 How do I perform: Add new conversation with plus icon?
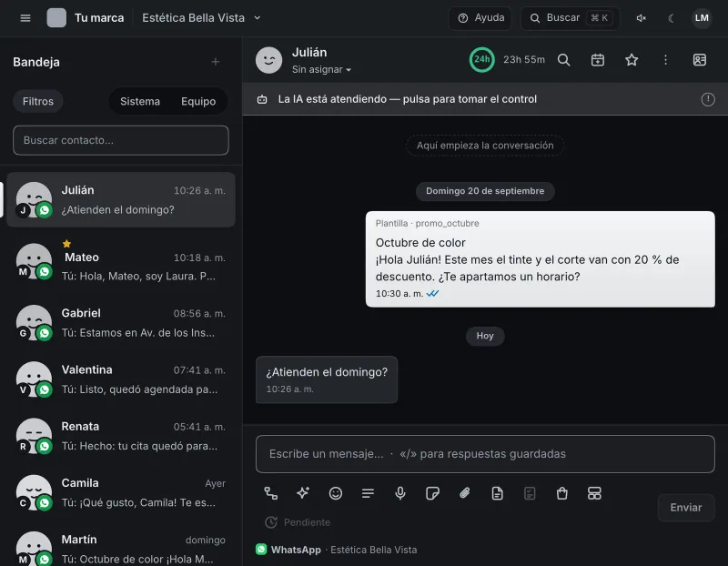pyautogui.click(x=216, y=62)
